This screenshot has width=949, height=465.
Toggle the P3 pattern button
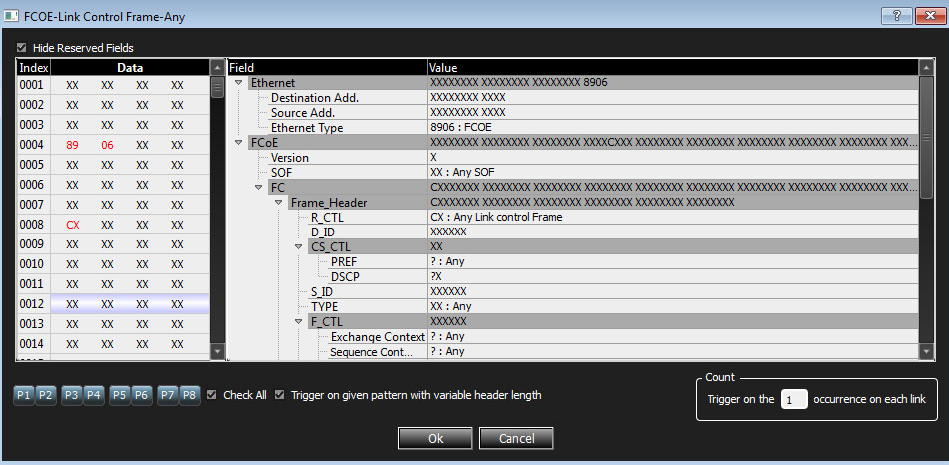[71, 395]
